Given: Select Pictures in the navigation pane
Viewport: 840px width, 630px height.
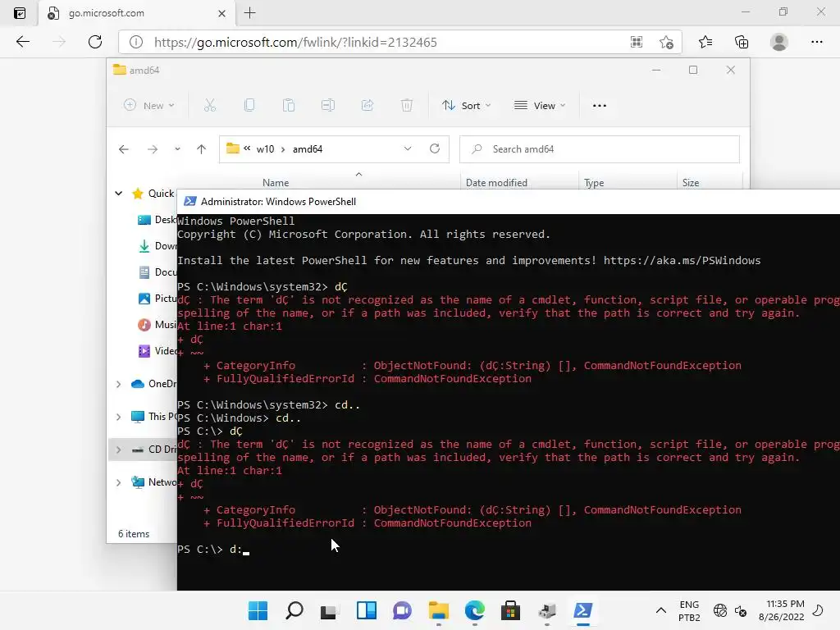Looking at the screenshot, I should pos(157,299).
